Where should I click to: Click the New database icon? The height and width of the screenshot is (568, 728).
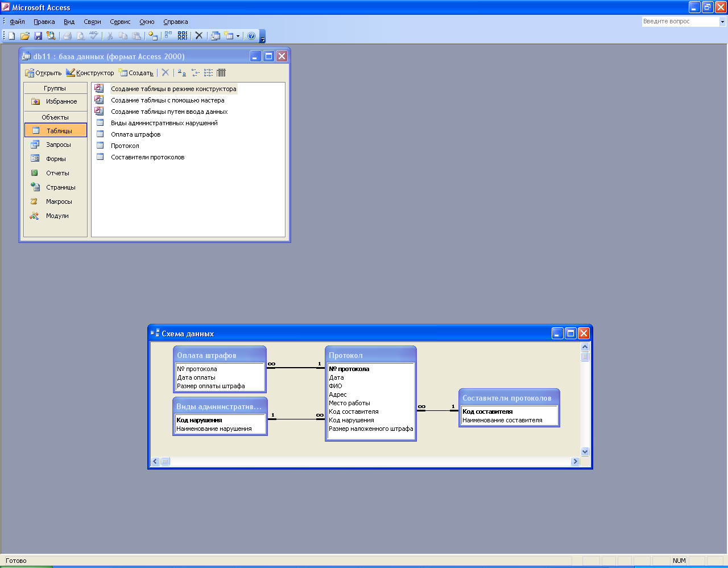(11, 35)
